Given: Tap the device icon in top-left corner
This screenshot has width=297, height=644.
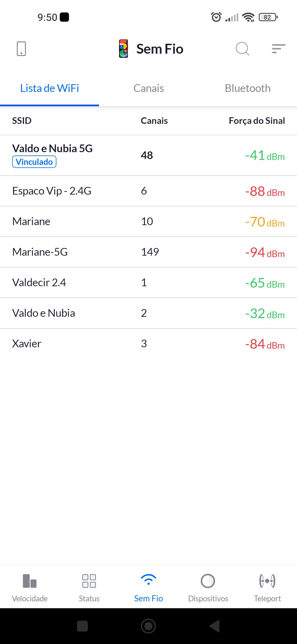Looking at the screenshot, I should point(21,49).
